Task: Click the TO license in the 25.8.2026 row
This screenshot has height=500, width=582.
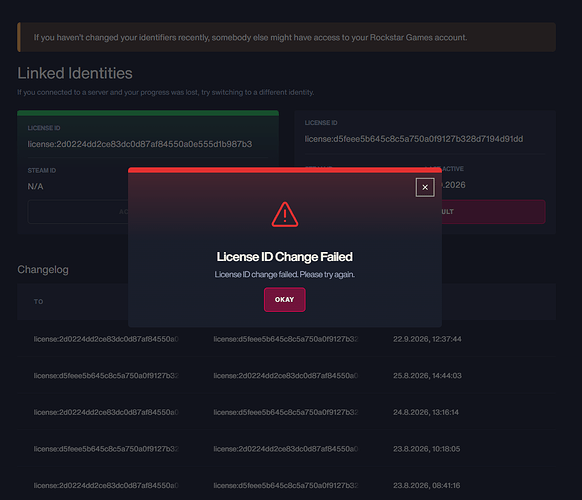Action: 106,375
